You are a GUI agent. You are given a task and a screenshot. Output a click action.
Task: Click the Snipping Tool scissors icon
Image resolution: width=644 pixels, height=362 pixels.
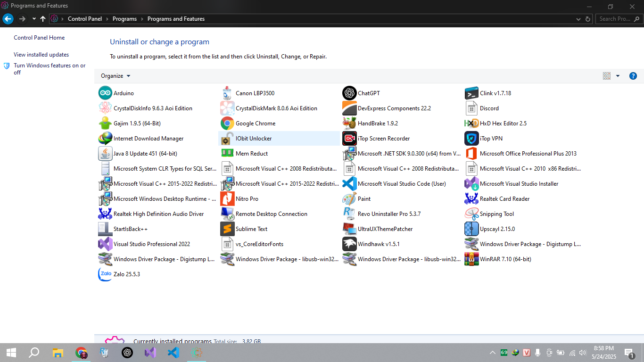point(471,214)
